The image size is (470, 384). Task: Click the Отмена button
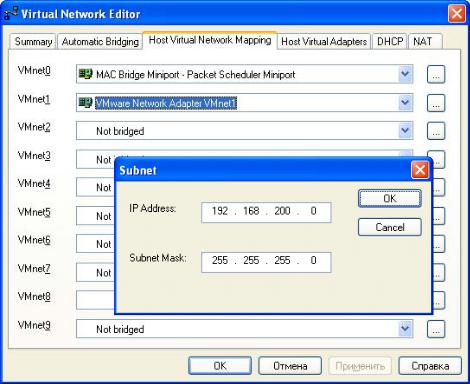point(290,366)
